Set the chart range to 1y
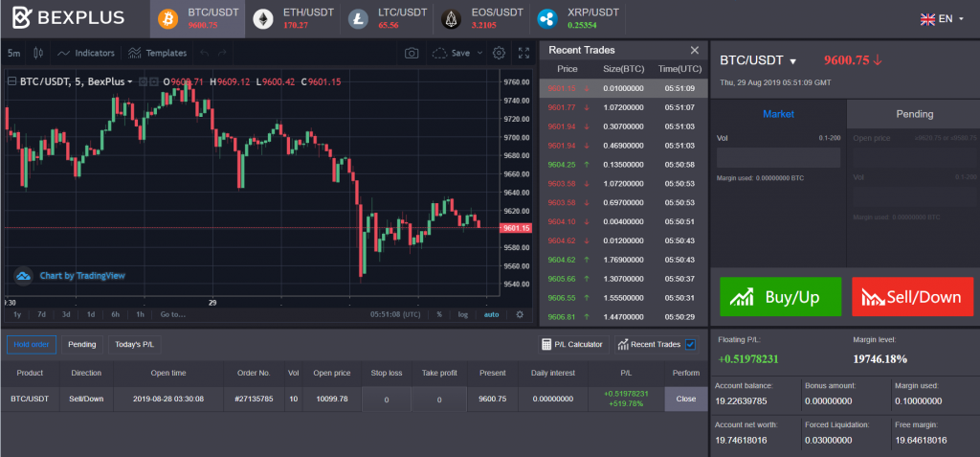 (17, 314)
